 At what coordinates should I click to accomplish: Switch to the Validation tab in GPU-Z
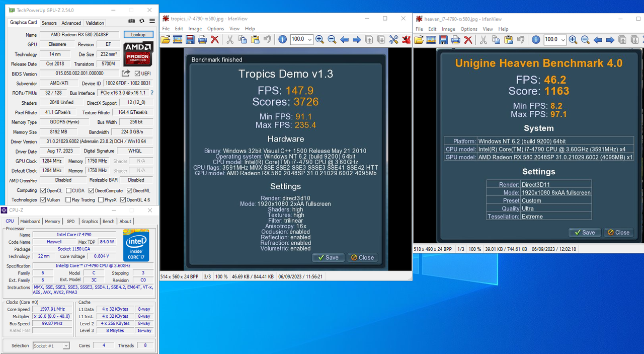coord(95,23)
